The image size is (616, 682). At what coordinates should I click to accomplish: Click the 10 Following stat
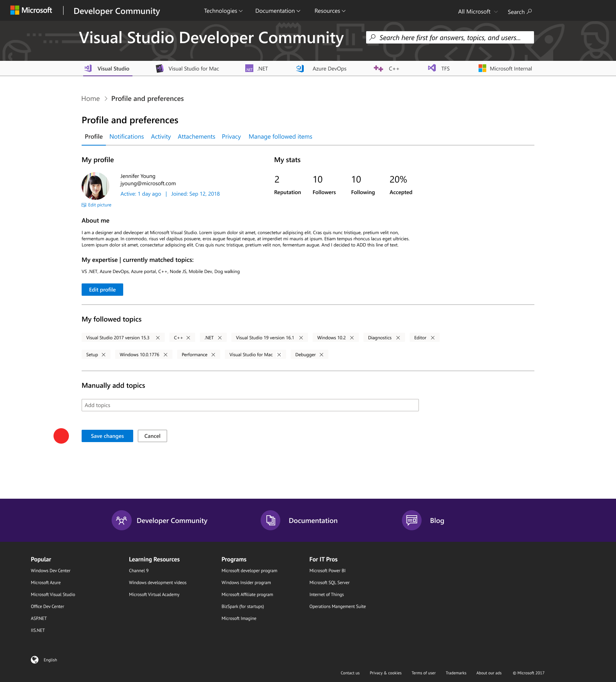[363, 185]
